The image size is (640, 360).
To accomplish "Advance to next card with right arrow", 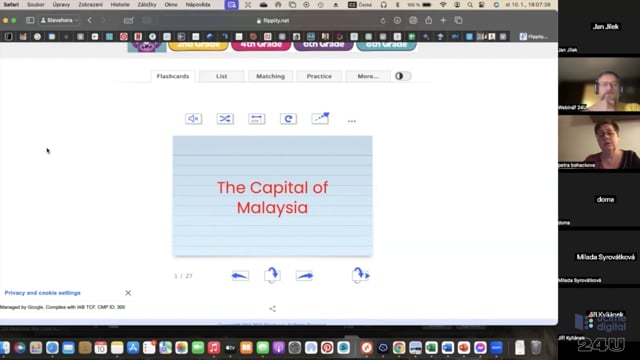I will tap(304, 276).
